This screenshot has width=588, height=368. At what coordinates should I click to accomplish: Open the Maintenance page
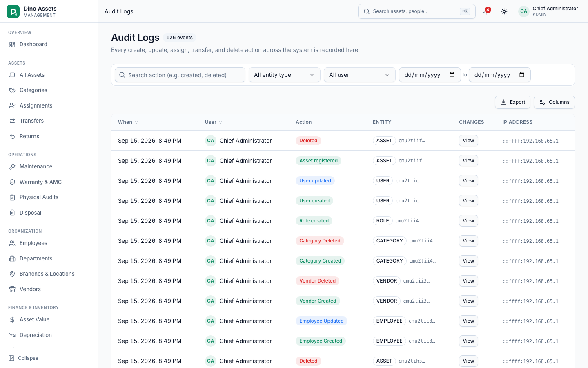pyautogui.click(x=49, y=167)
